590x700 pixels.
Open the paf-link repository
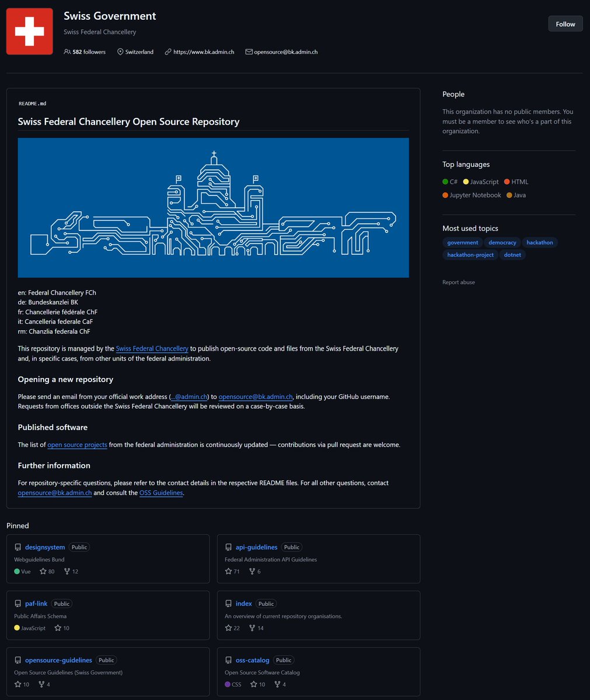point(36,604)
